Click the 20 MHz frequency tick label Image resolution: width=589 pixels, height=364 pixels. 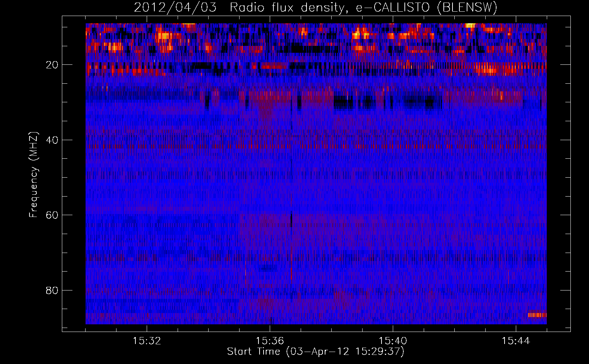pos(52,65)
